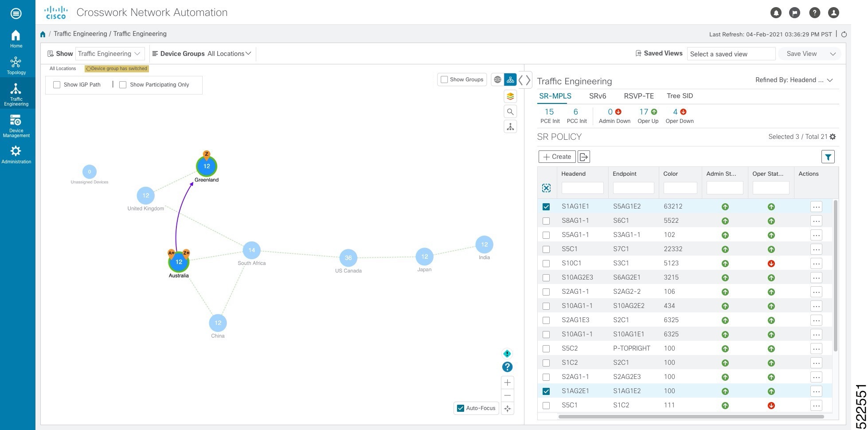Open the Show Traffic Engineering dropdown
Viewport: 868px width, 430px height.
click(x=110, y=53)
